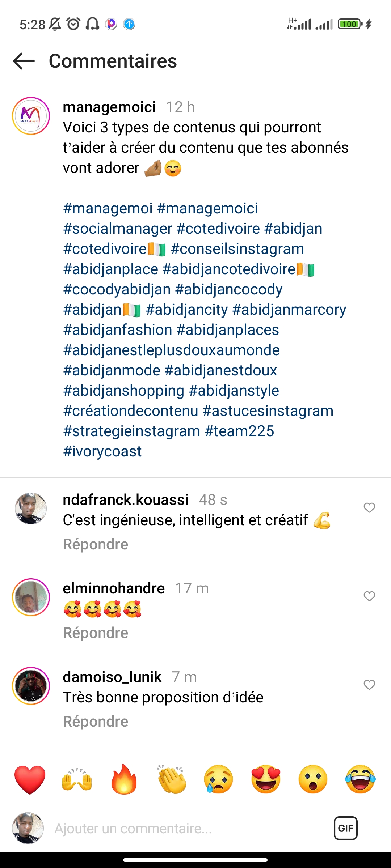Insert the red heart quick emoji
Screen dimensions: 391x868
coord(30,779)
